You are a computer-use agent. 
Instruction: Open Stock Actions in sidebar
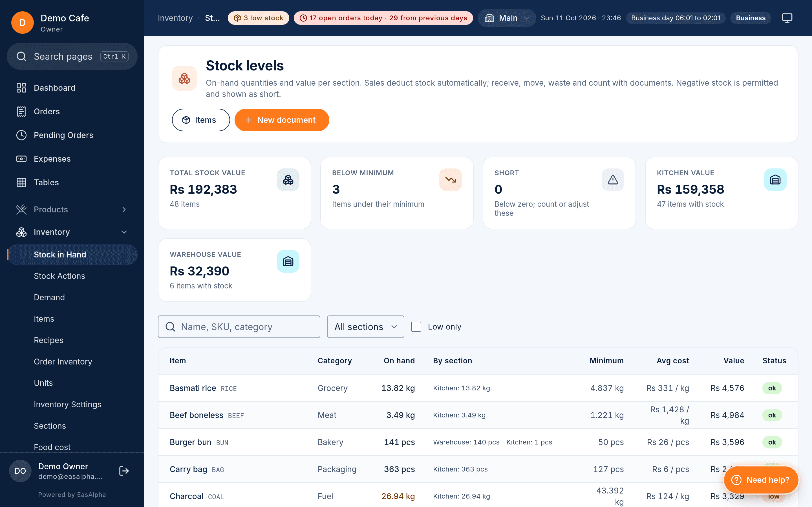(59, 276)
